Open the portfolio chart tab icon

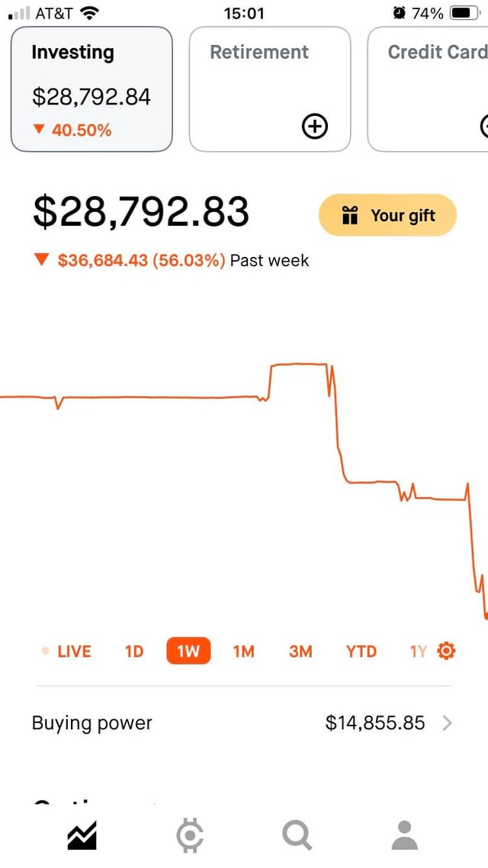pos(82,836)
